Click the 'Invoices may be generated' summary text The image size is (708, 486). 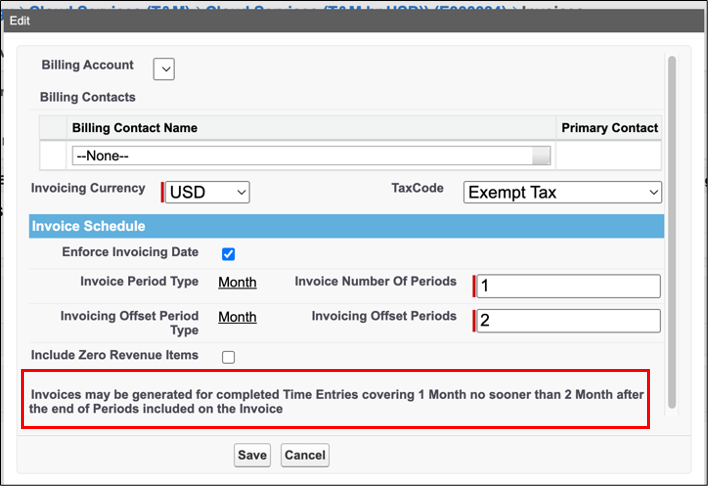point(336,402)
